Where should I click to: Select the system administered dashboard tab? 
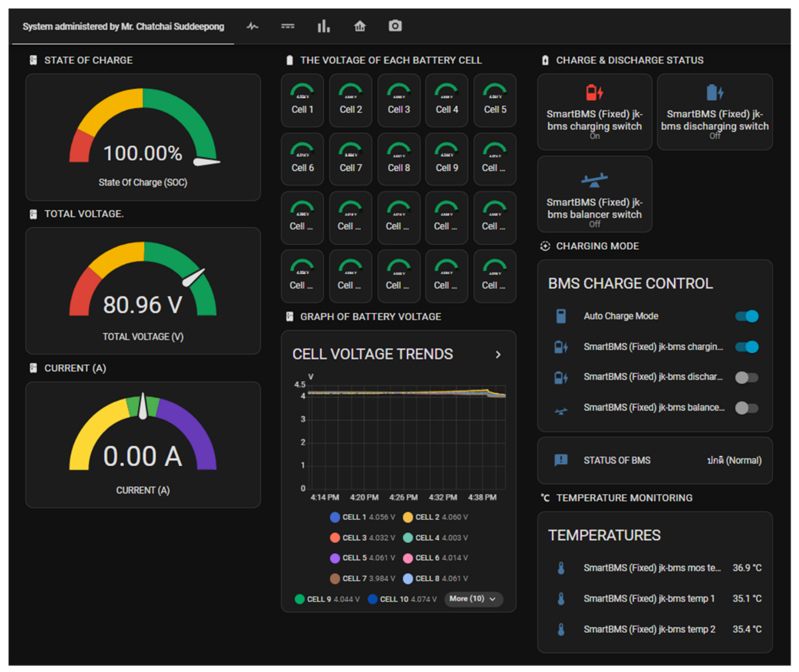click(123, 26)
